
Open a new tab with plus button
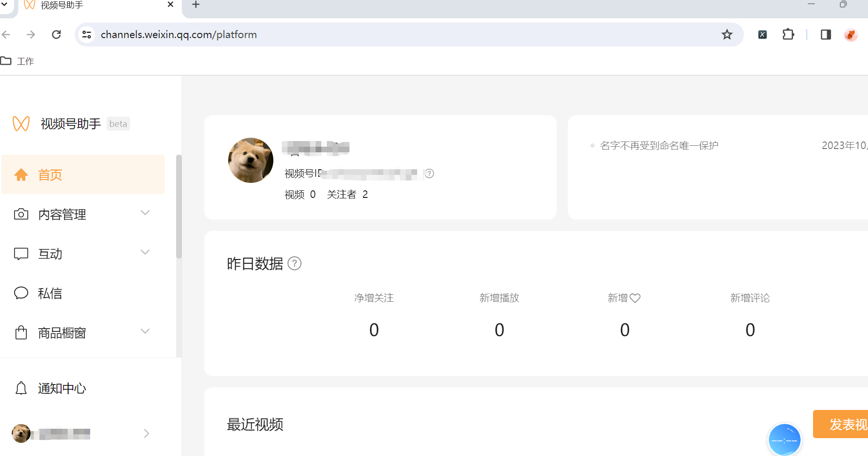pos(196,5)
